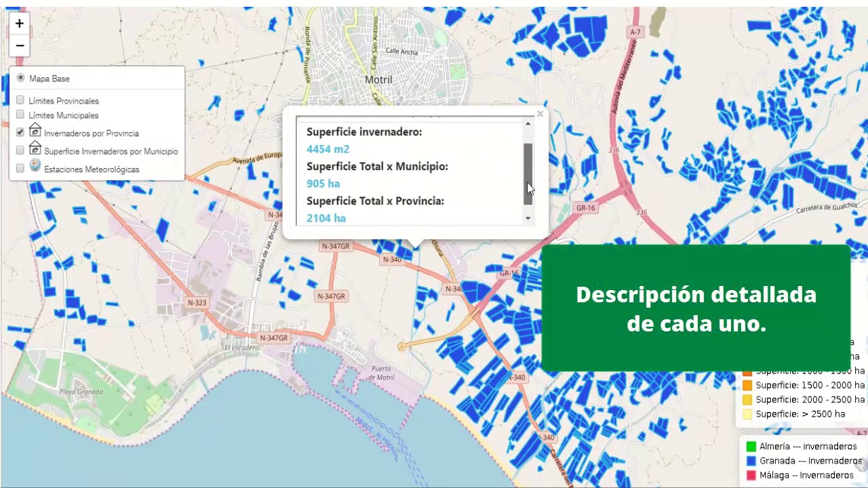Image resolution: width=868 pixels, height=488 pixels.
Task: Click the greenhouse icon beside Invernaderos por Provincia
Action: [35, 129]
